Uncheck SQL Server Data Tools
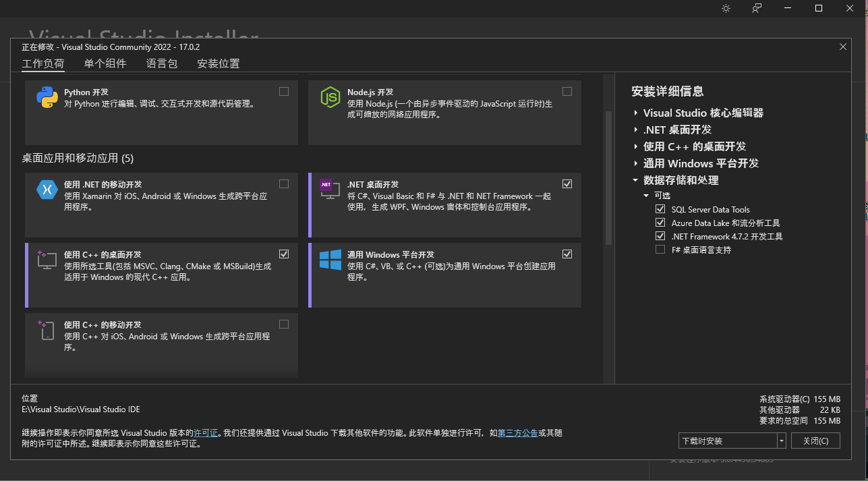 660,209
